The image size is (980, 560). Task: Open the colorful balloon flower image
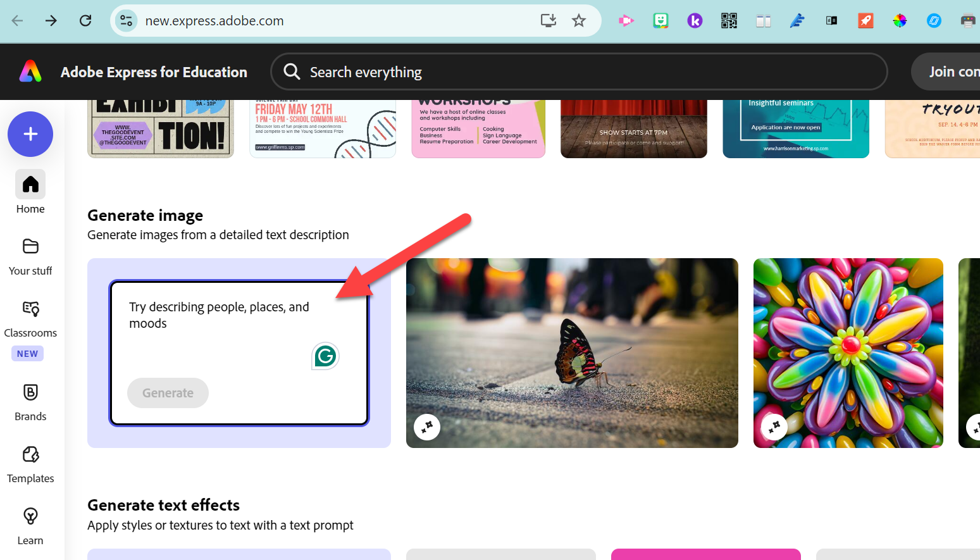pyautogui.click(x=848, y=353)
